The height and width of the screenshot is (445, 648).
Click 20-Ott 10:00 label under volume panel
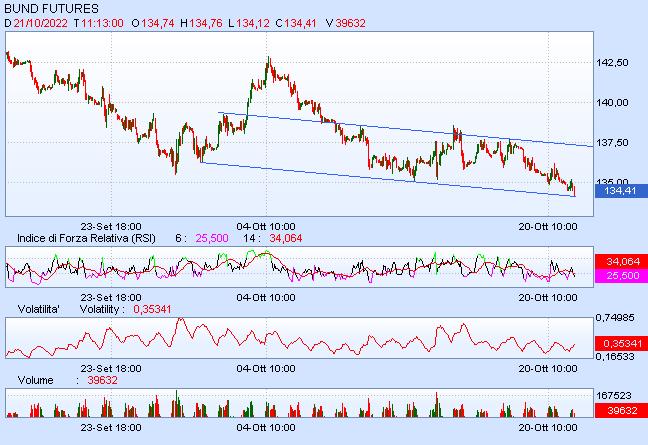[548, 428]
